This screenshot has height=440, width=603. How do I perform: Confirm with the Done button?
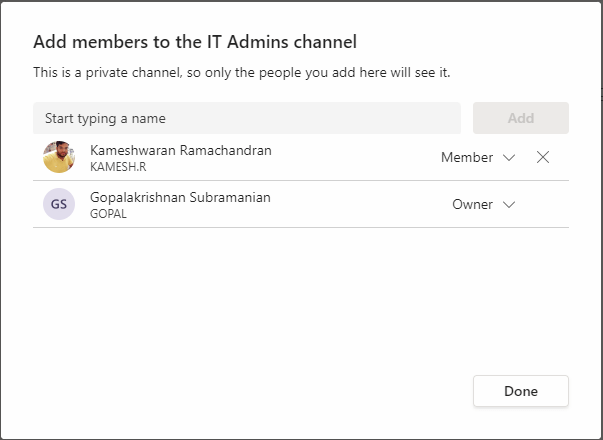click(521, 391)
